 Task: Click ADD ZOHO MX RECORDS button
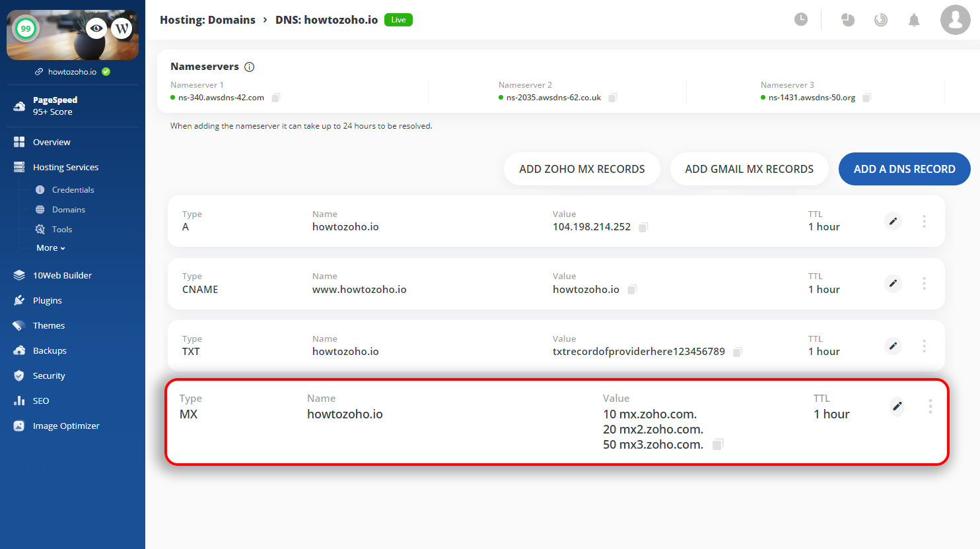coord(582,169)
